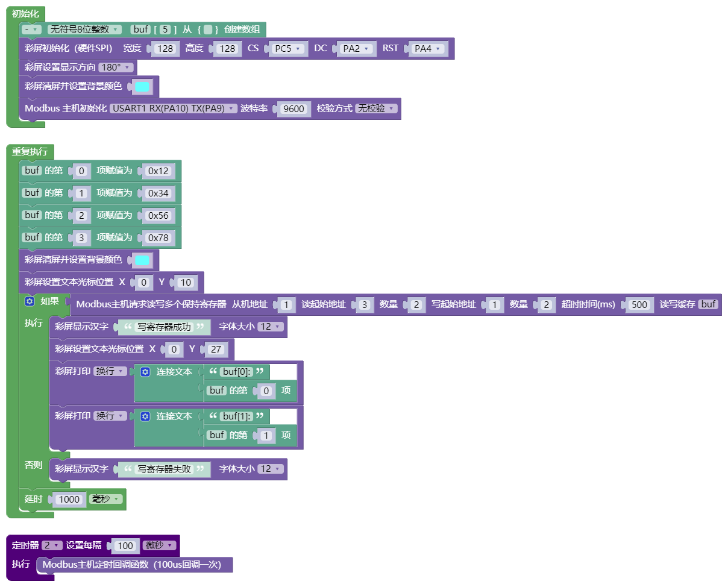Click the Y cursor field showing 10

186,283
